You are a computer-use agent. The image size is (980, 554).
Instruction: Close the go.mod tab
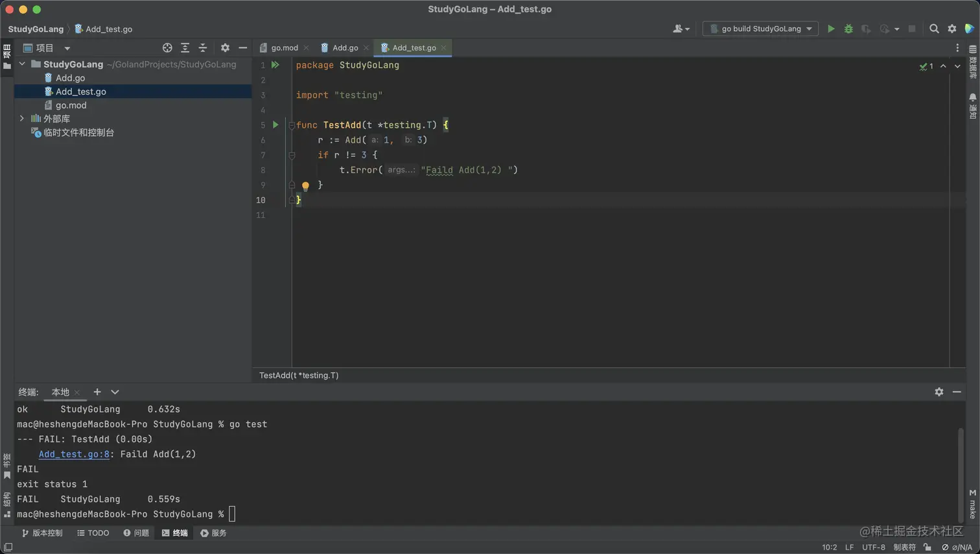click(x=307, y=48)
